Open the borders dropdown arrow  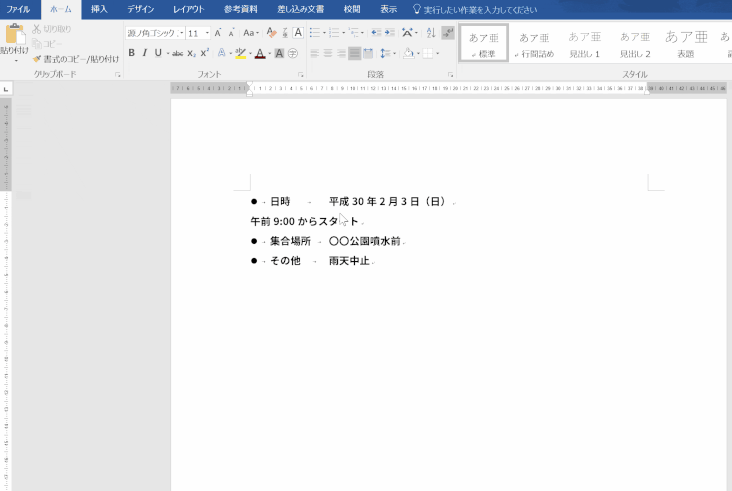437,53
